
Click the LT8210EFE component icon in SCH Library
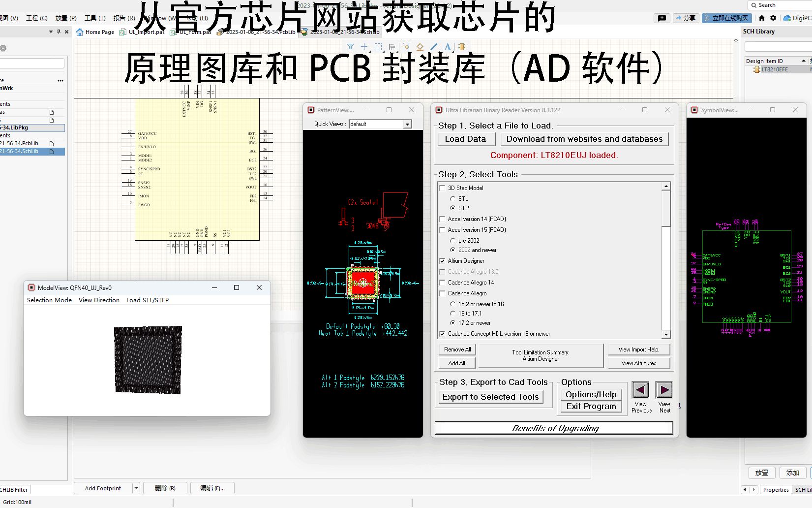[757, 69]
